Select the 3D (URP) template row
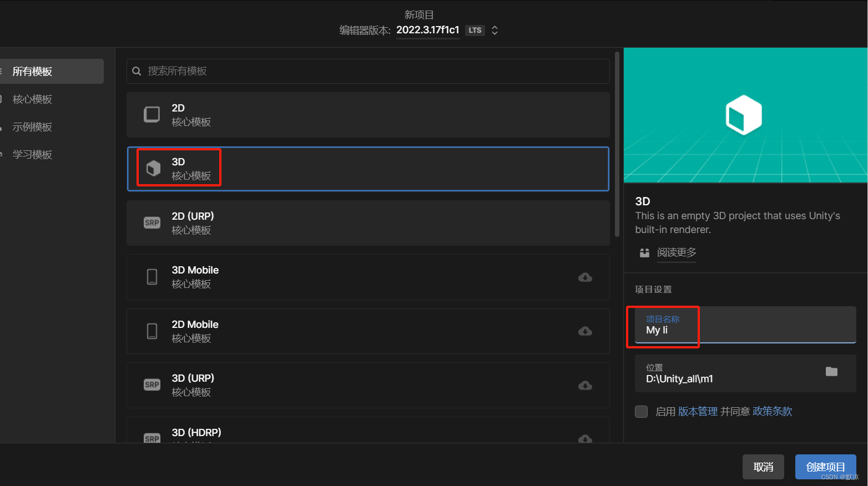Screen dimensions: 868x486 click(x=368, y=385)
